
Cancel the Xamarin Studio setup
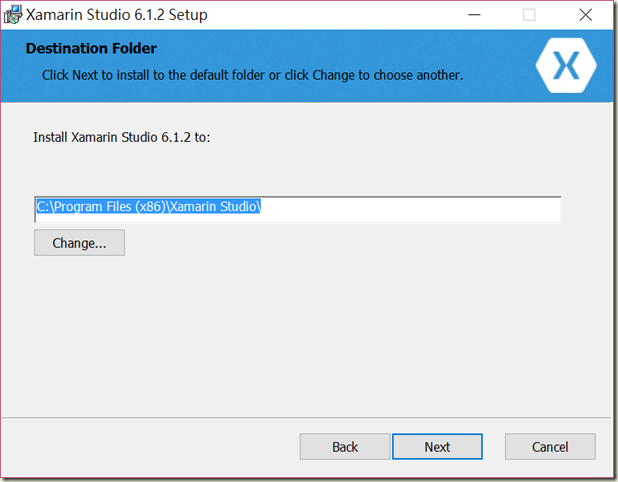tap(550, 447)
